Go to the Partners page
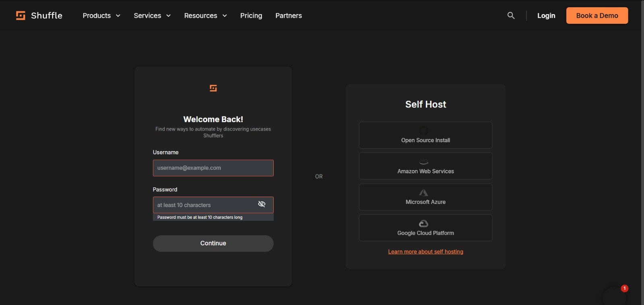The image size is (644, 305). coord(289,16)
